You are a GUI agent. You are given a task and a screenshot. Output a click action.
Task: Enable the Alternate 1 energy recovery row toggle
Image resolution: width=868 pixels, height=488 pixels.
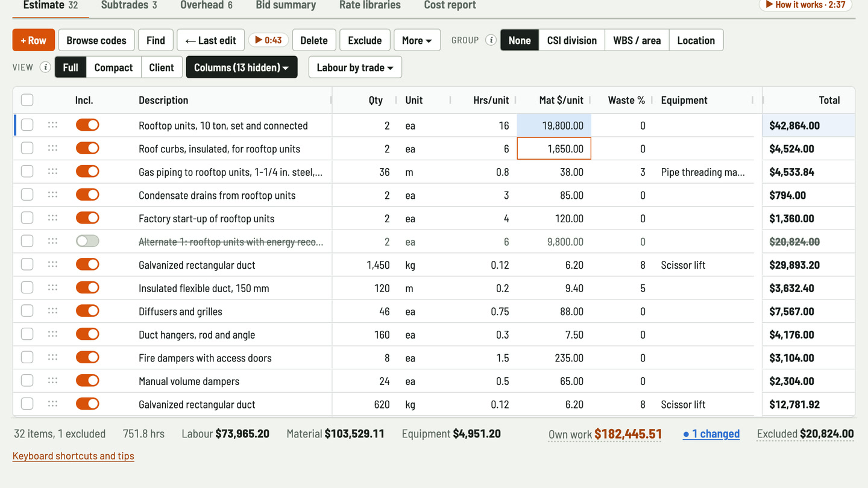(x=87, y=241)
